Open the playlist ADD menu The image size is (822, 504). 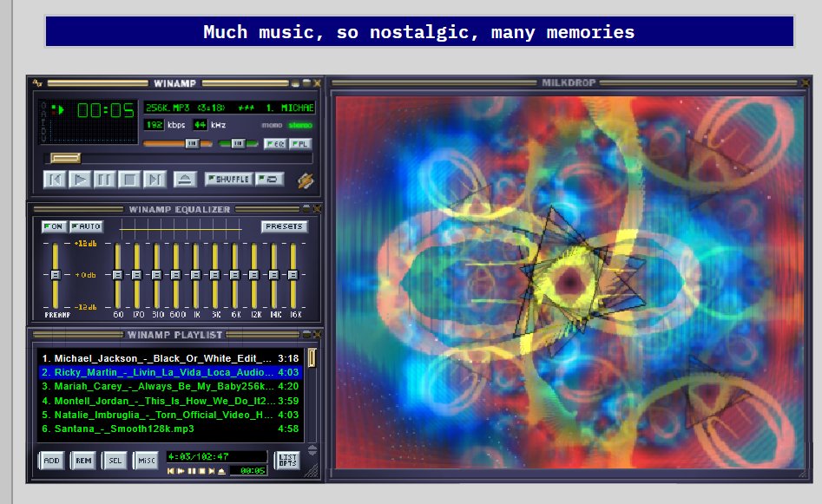click(51, 461)
